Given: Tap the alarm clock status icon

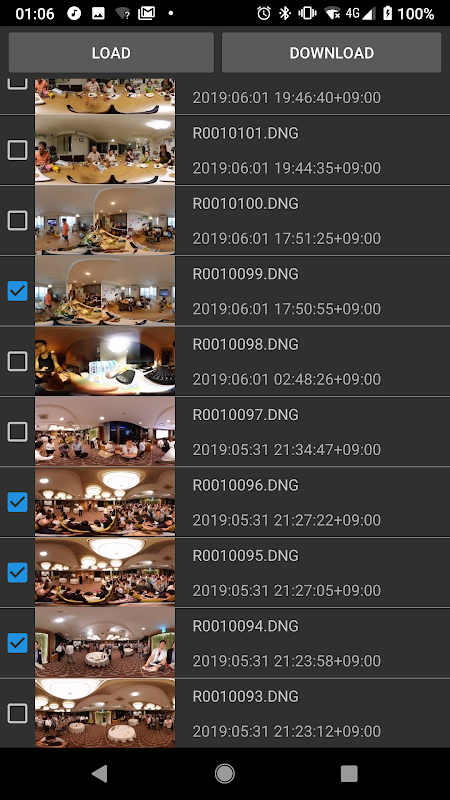Looking at the screenshot, I should click(263, 13).
